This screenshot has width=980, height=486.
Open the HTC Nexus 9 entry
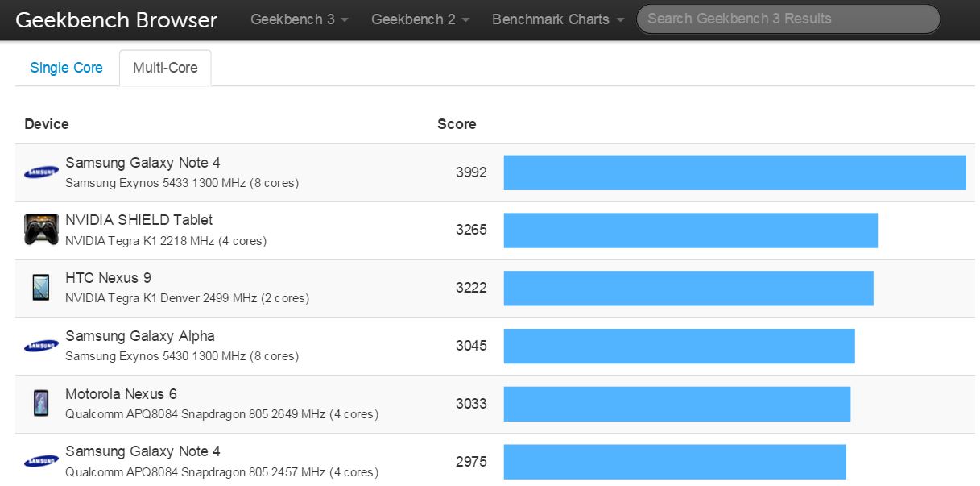(108, 278)
